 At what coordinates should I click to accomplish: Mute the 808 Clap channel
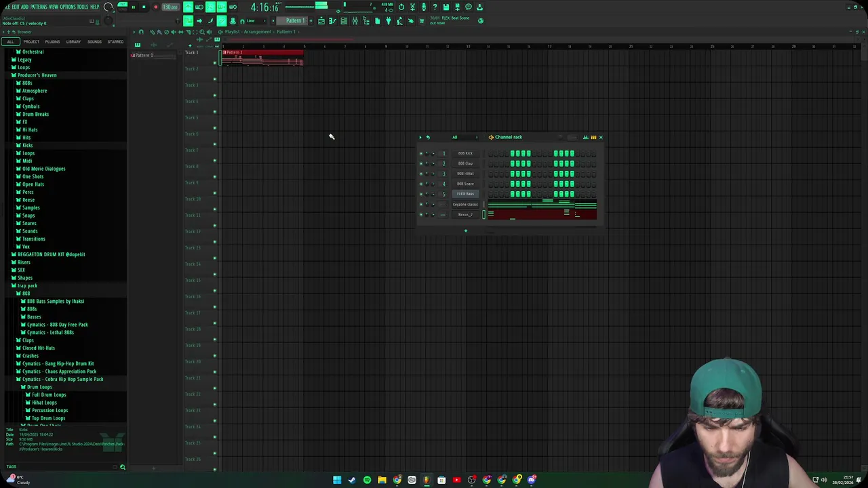[x=421, y=163]
